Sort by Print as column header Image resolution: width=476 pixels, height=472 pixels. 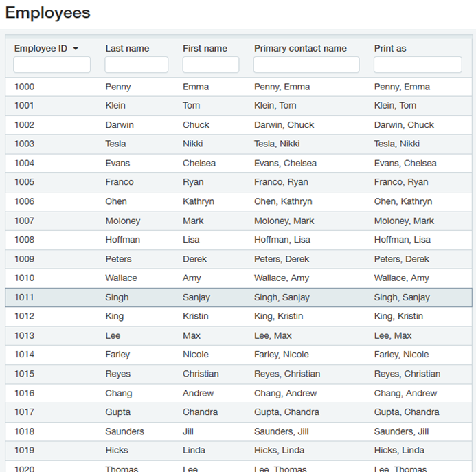[x=390, y=49]
